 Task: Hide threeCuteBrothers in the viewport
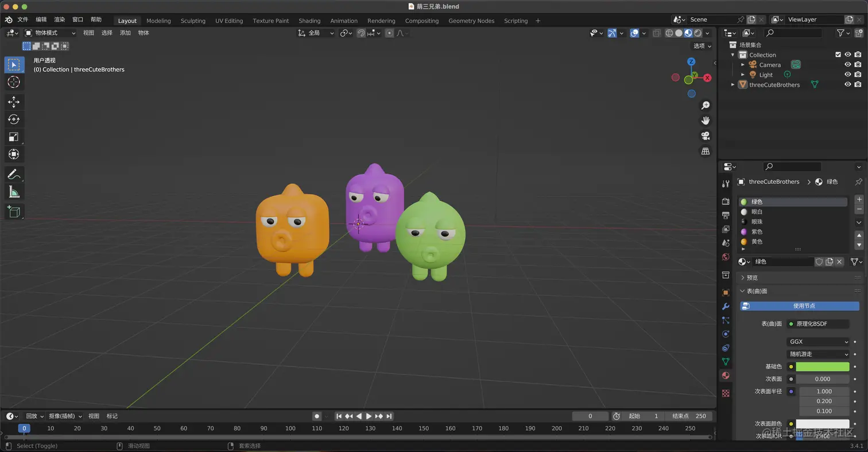pyautogui.click(x=848, y=84)
